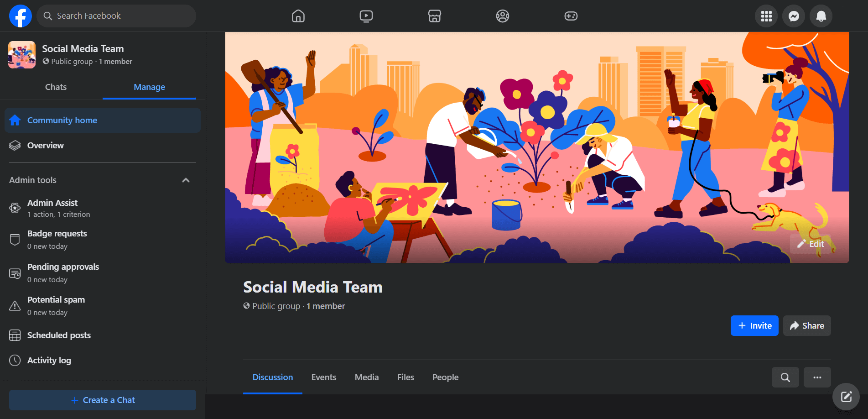The image size is (868, 419).
Task: Select the People tab
Action: [x=445, y=377]
